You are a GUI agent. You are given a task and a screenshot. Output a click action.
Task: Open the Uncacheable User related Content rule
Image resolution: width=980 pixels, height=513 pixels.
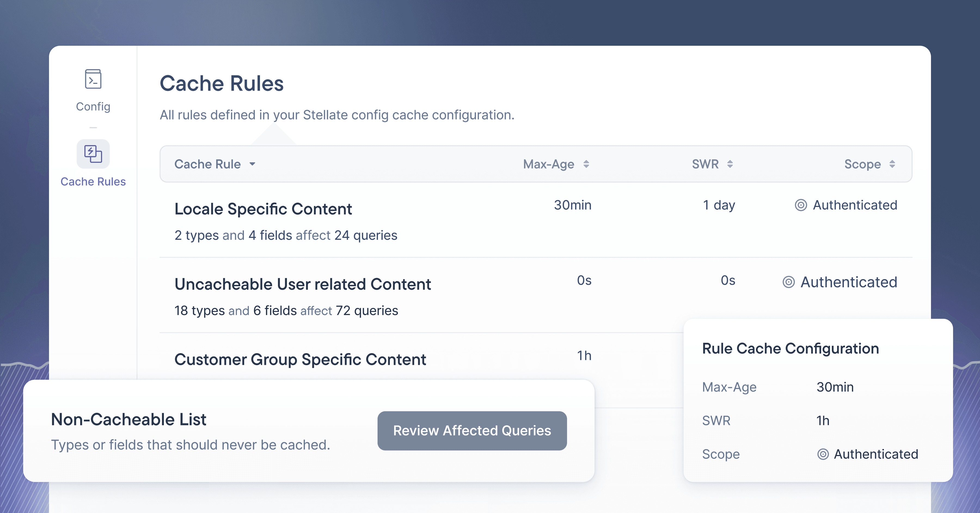pyautogui.click(x=302, y=284)
